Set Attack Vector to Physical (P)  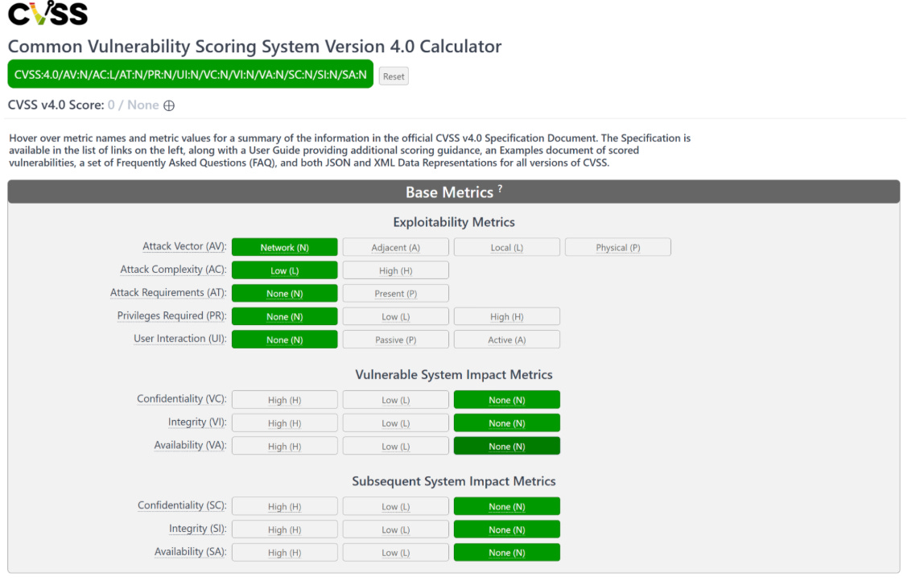click(617, 248)
